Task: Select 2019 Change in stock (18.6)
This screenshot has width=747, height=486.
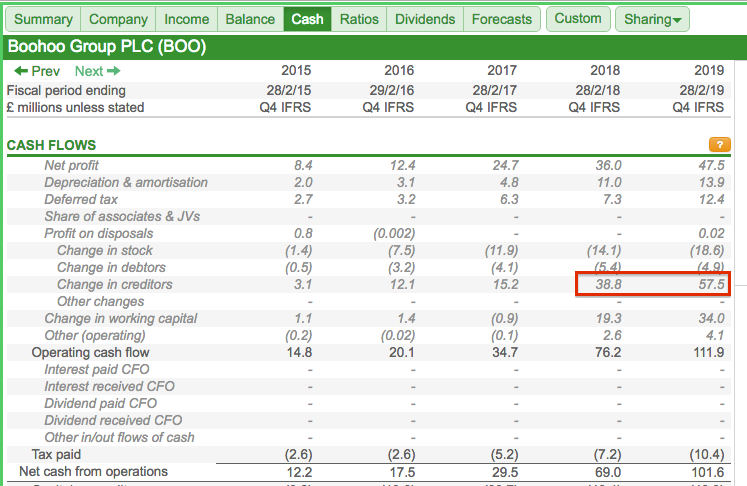Action: 707,251
